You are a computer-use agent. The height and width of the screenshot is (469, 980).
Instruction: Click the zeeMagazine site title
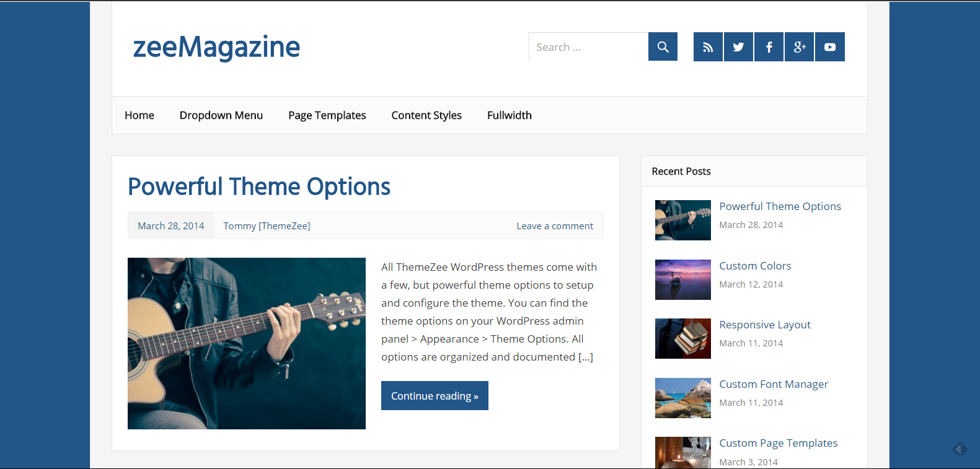tap(216, 48)
